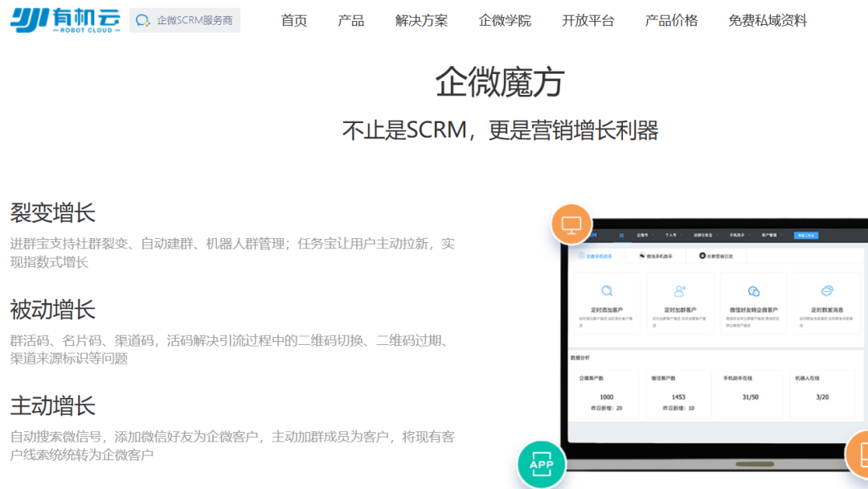Click the 定时添加客户 card title
The image size is (868, 489).
tap(607, 310)
